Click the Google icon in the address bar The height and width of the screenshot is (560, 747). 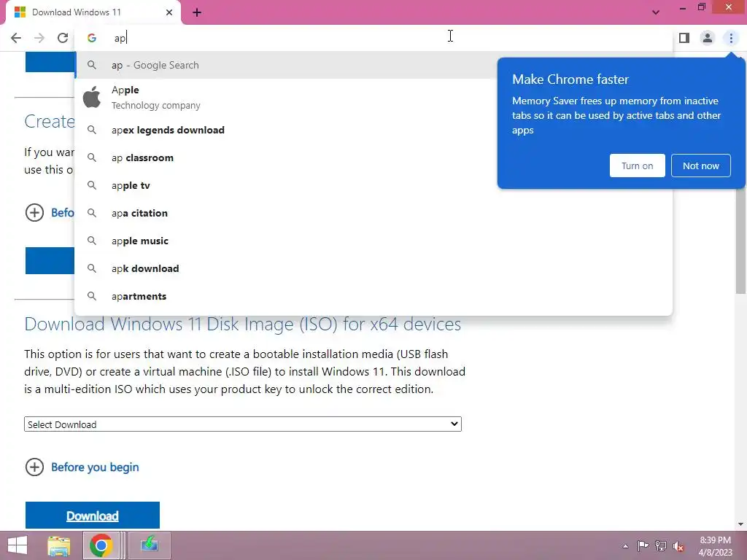92,38
